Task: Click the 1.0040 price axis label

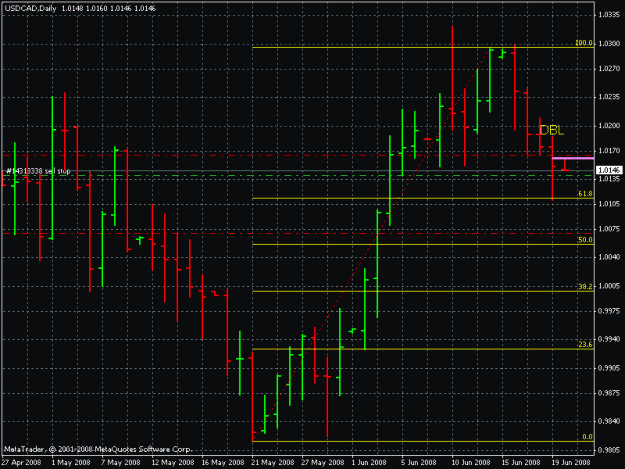Action: (609, 257)
